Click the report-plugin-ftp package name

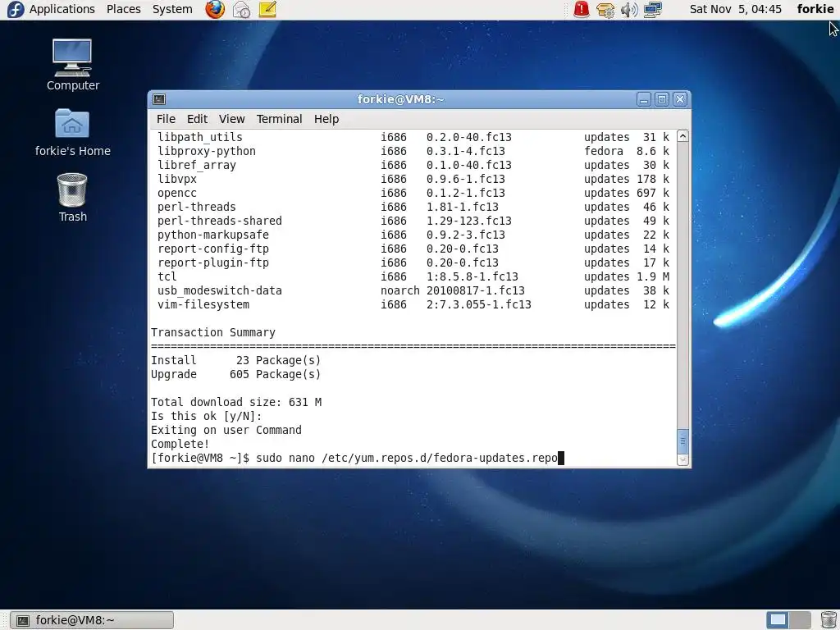pyautogui.click(x=213, y=262)
